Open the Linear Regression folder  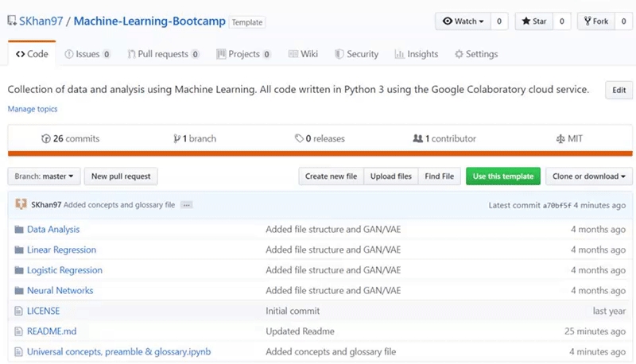pyautogui.click(x=61, y=250)
